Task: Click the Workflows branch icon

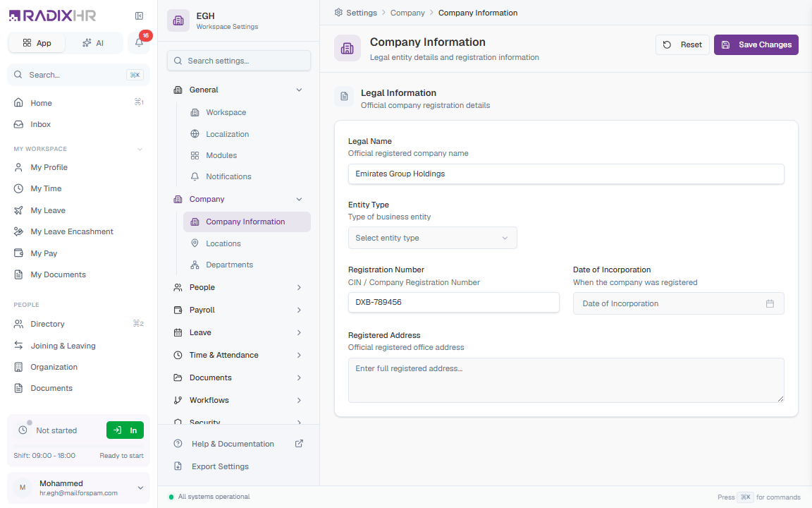Action: click(x=178, y=400)
